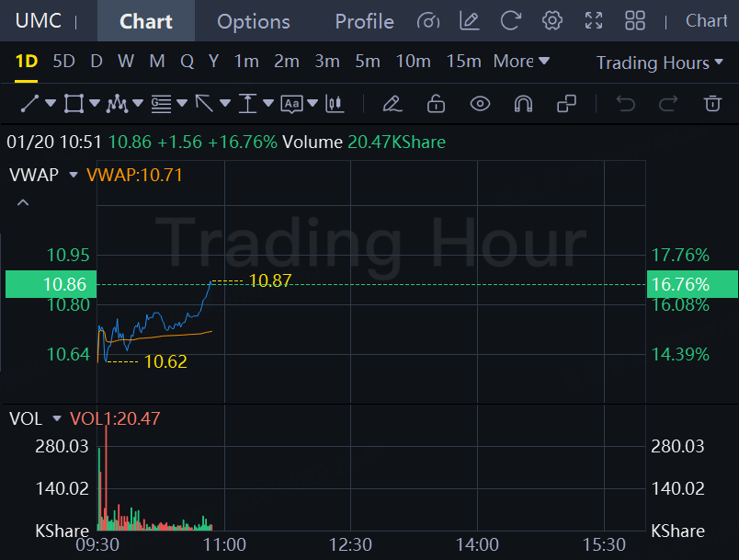Toggle drawings visibility with the eye icon
The image size is (739, 560).
(480, 104)
